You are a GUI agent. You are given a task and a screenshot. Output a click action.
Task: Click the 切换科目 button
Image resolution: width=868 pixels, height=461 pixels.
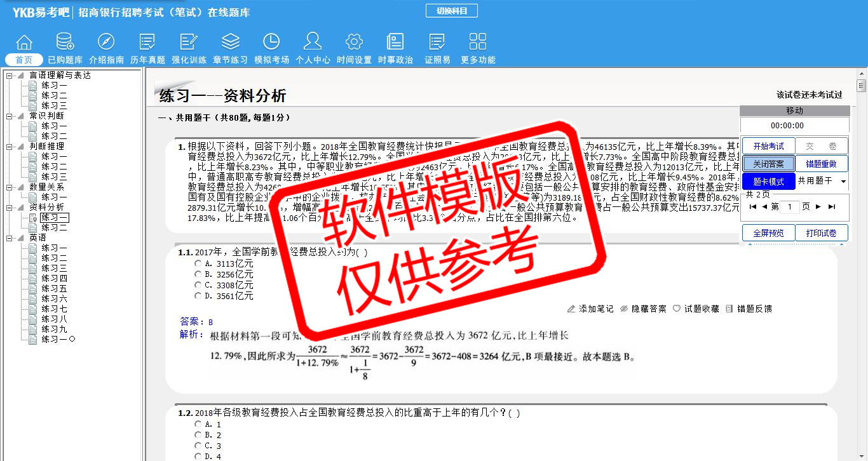452,11
